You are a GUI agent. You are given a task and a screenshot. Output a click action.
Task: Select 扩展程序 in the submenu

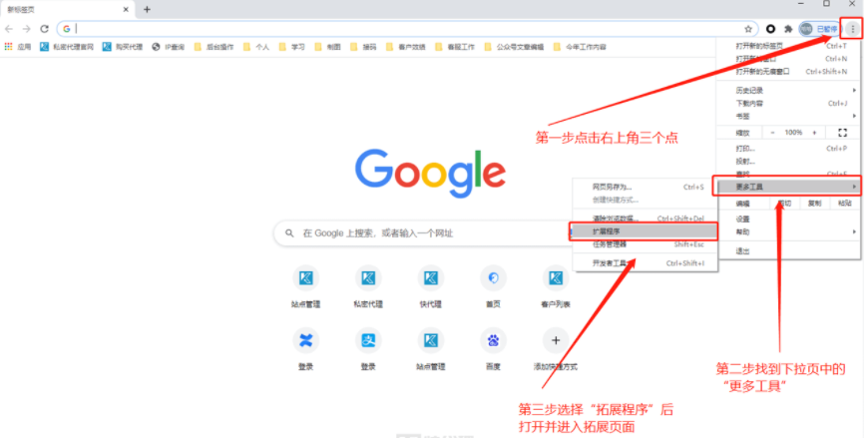(644, 231)
